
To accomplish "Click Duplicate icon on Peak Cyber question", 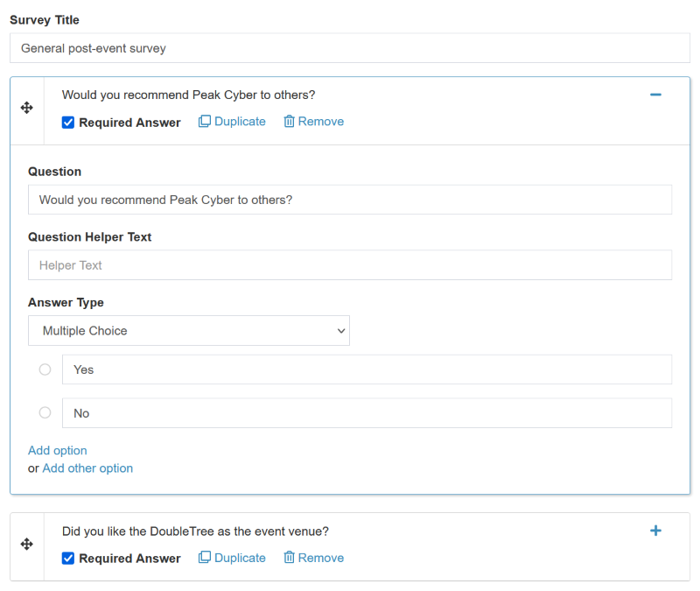I will pyautogui.click(x=205, y=122).
